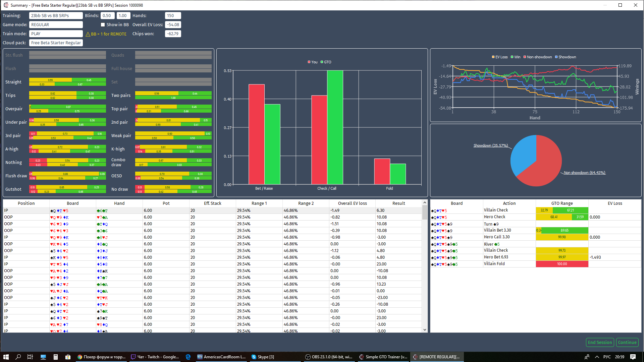
Task: Open Microsoft Edge from taskbar
Action: 188,357
